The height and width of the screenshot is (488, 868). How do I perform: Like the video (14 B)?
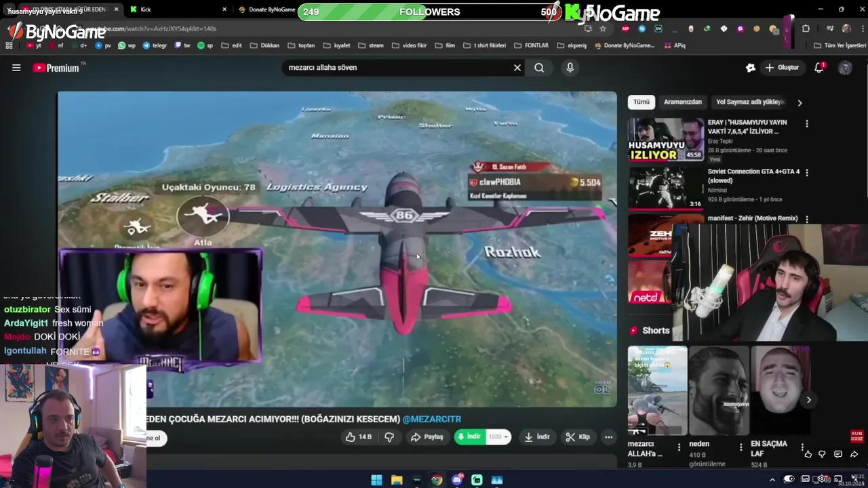pos(359,437)
